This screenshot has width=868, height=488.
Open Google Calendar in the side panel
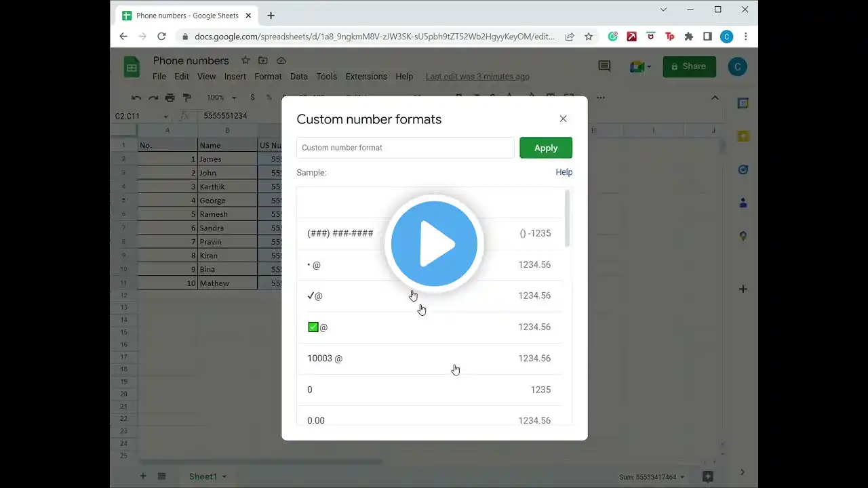(x=743, y=103)
